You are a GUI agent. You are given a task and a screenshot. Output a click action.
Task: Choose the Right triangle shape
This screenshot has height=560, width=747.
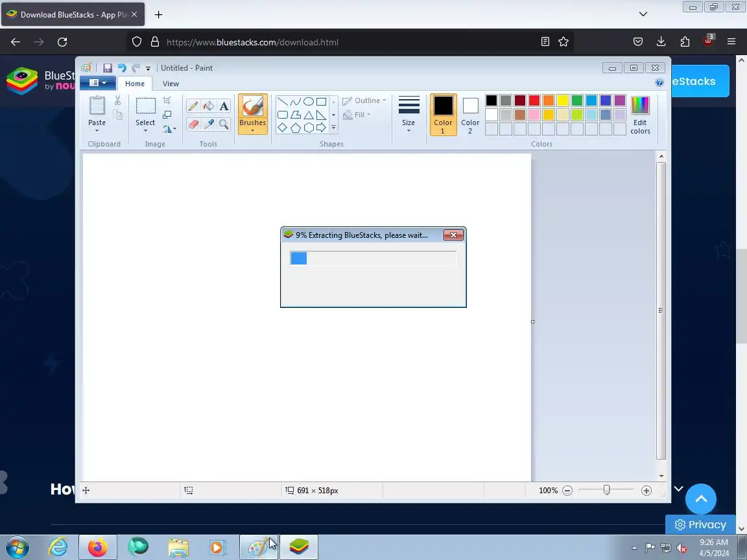(x=321, y=115)
